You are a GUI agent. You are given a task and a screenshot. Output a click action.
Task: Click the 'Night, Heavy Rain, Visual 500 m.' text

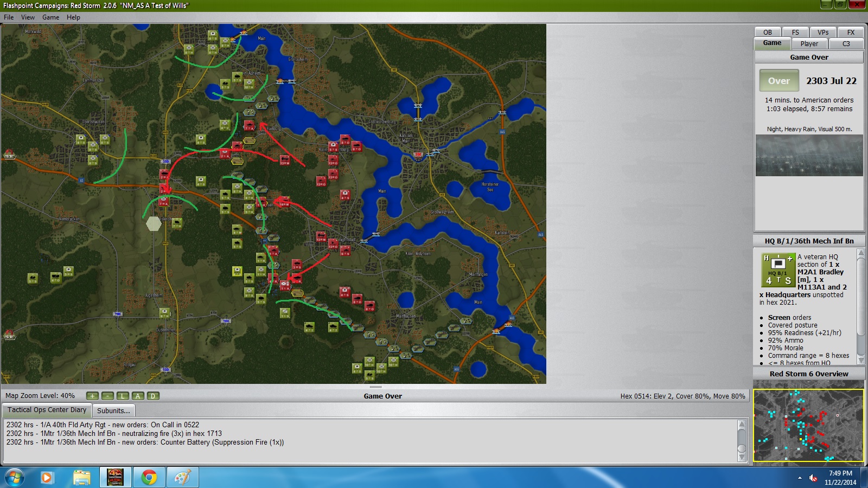point(809,129)
